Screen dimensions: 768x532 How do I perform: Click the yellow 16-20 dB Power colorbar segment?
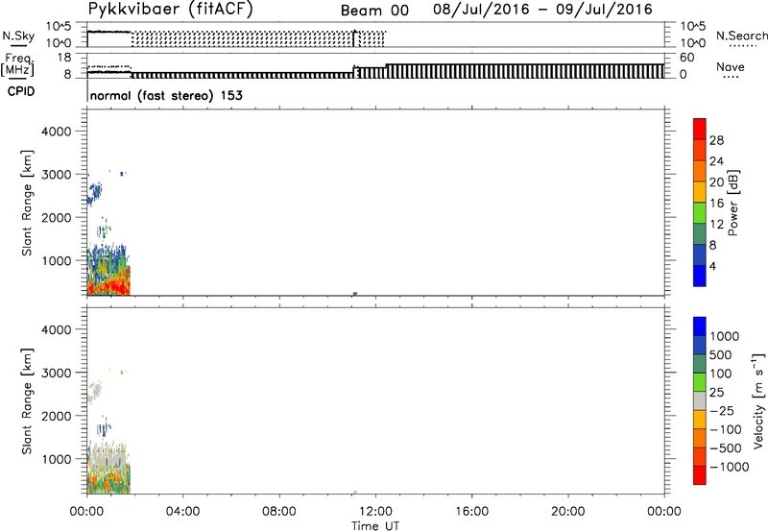pyautogui.click(x=700, y=192)
